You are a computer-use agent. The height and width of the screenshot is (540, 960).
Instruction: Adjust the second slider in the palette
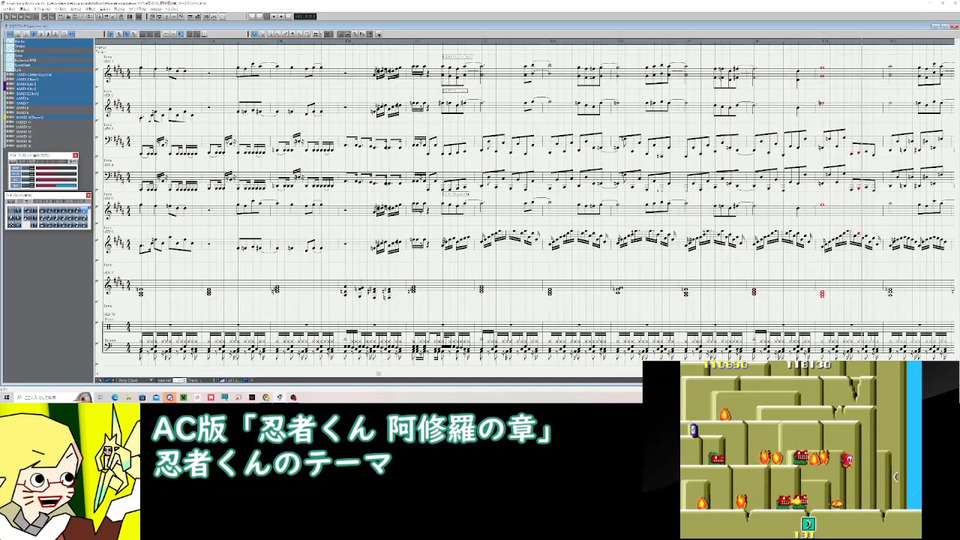point(56,173)
